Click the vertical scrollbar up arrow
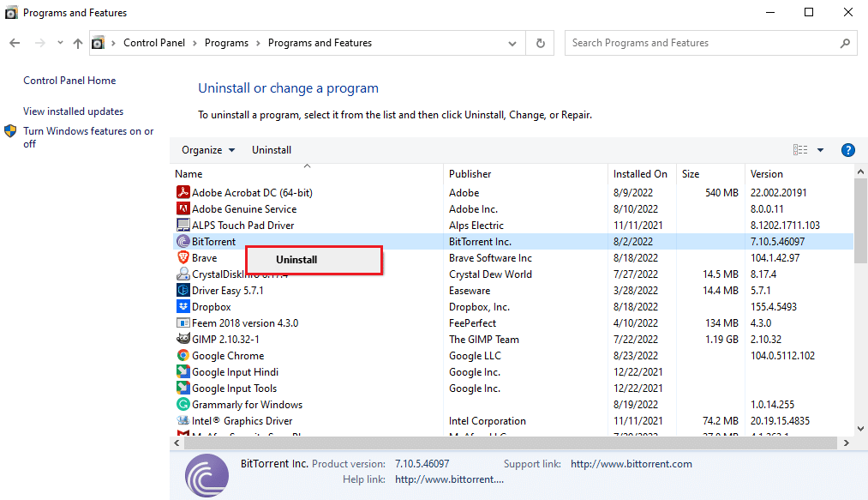The height and width of the screenshot is (500, 868). click(x=860, y=172)
